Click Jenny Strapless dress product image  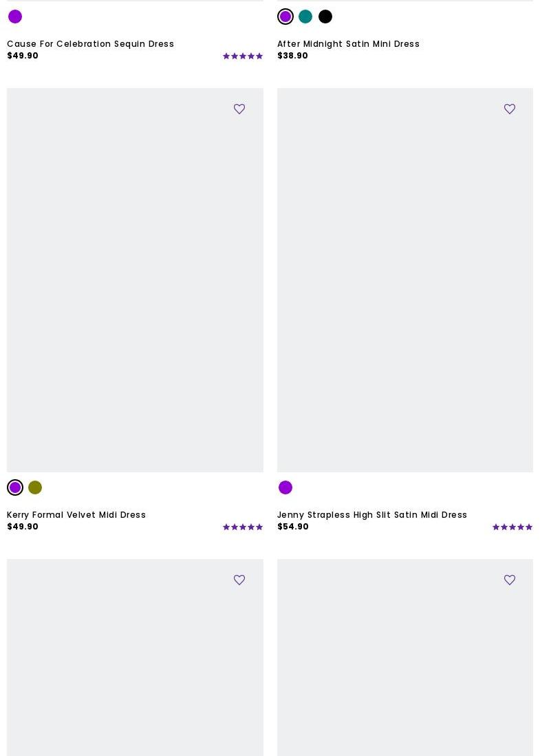pos(405,280)
